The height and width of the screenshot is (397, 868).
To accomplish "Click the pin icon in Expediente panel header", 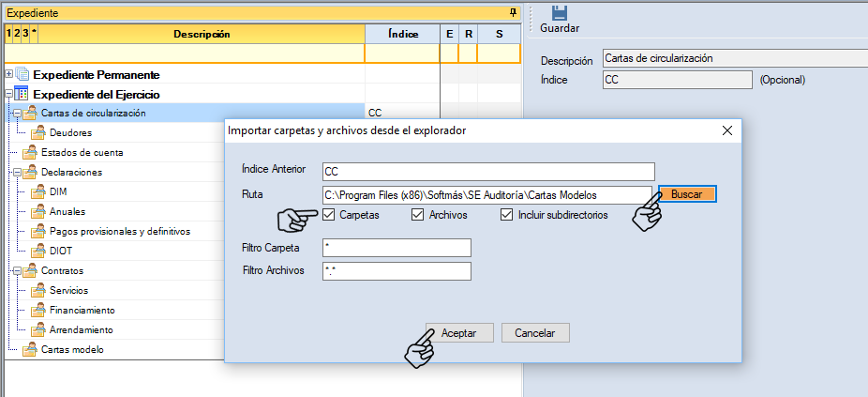I will pos(513,13).
